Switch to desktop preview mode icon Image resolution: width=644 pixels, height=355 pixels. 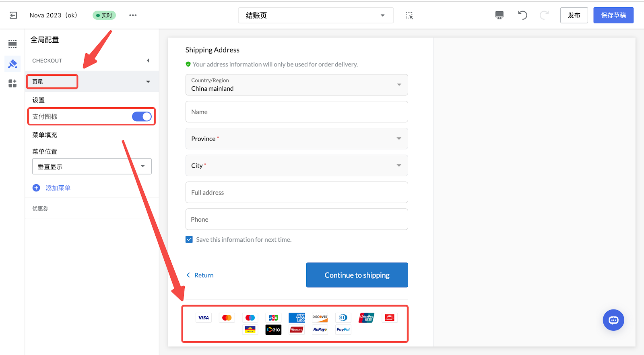coord(500,15)
